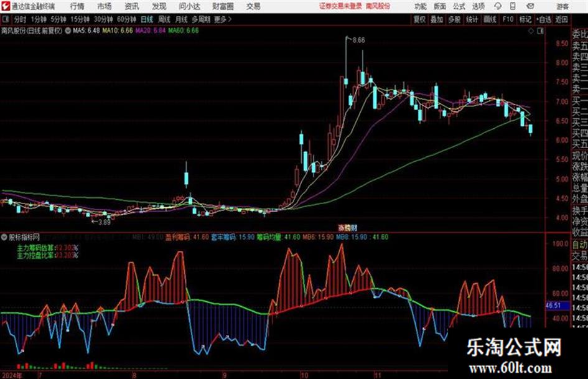Click the 2024年 label on the time axis

(x=12, y=375)
